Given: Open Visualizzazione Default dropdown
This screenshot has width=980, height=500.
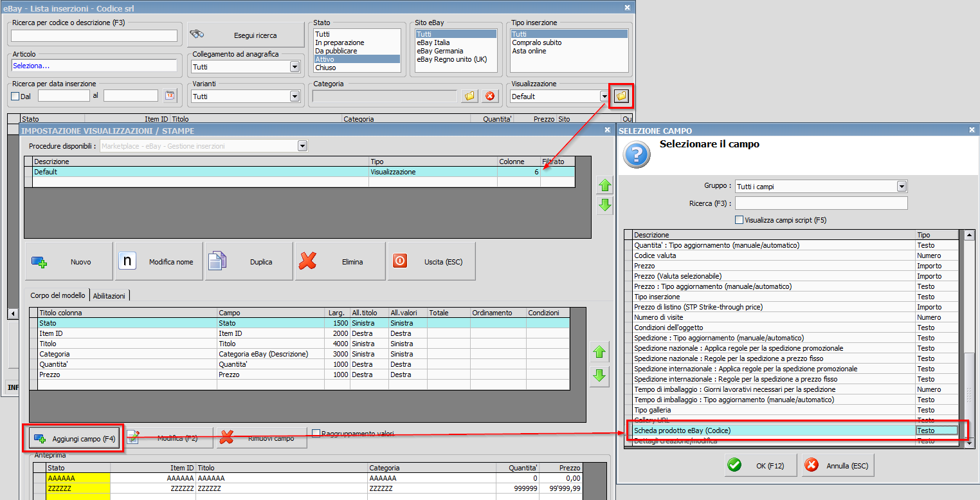Looking at the screenshot, I should click(x=604, y=97).
